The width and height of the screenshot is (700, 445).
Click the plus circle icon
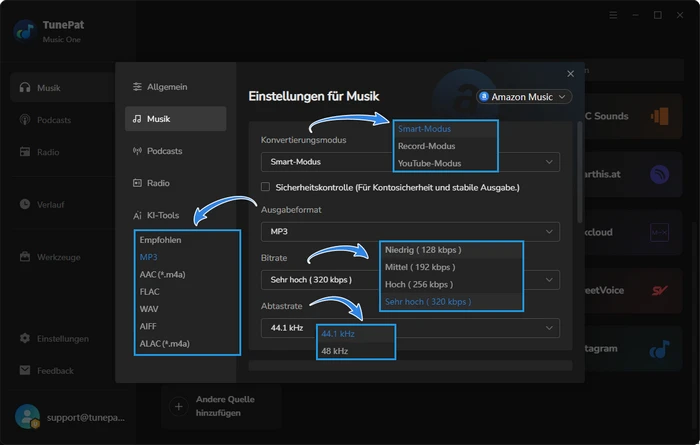click(x=179, y=407)
